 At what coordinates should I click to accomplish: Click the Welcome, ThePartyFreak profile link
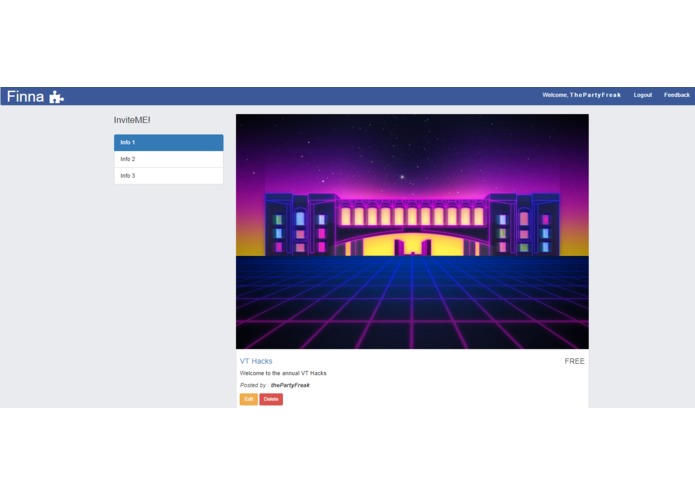pos(582,95)
